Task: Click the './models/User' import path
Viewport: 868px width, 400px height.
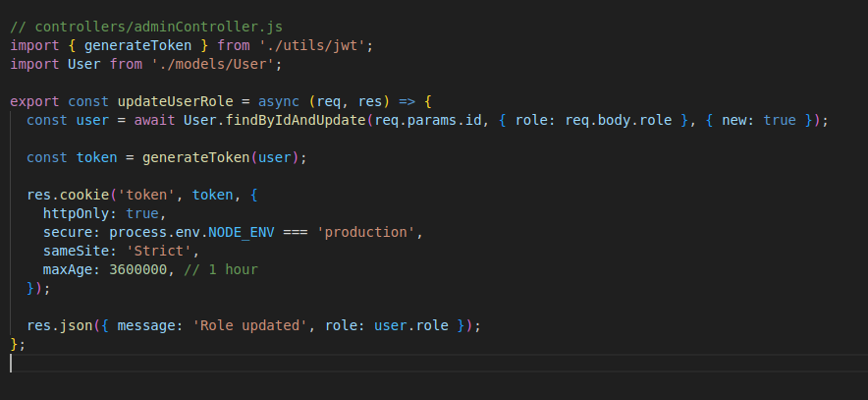Action: click(213, 64)
